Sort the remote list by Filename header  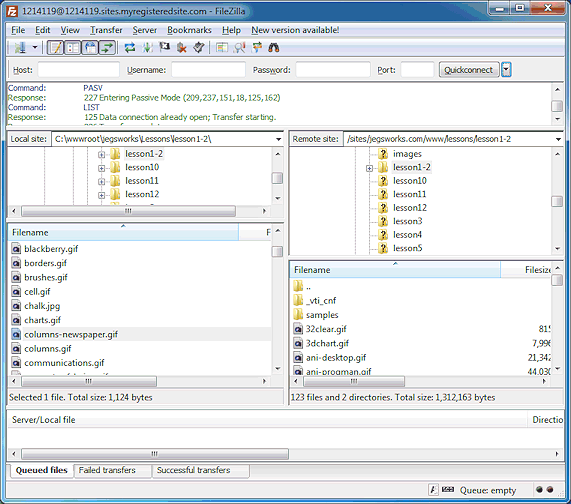[395, 270]
